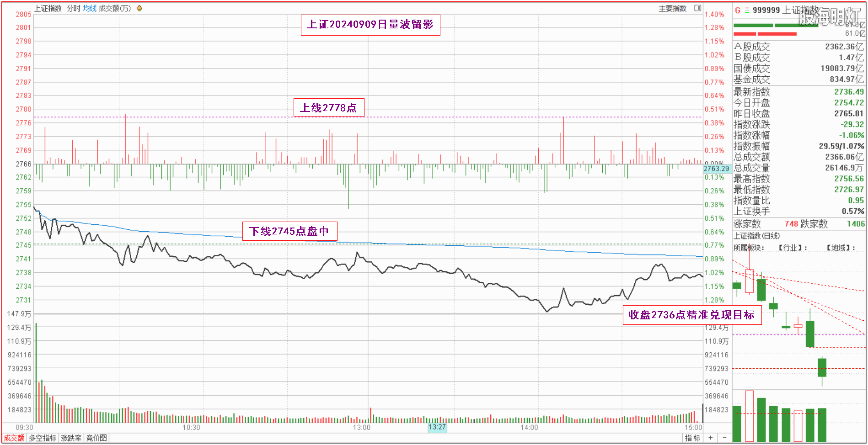Click the 上证指数 chart title label

48,8
